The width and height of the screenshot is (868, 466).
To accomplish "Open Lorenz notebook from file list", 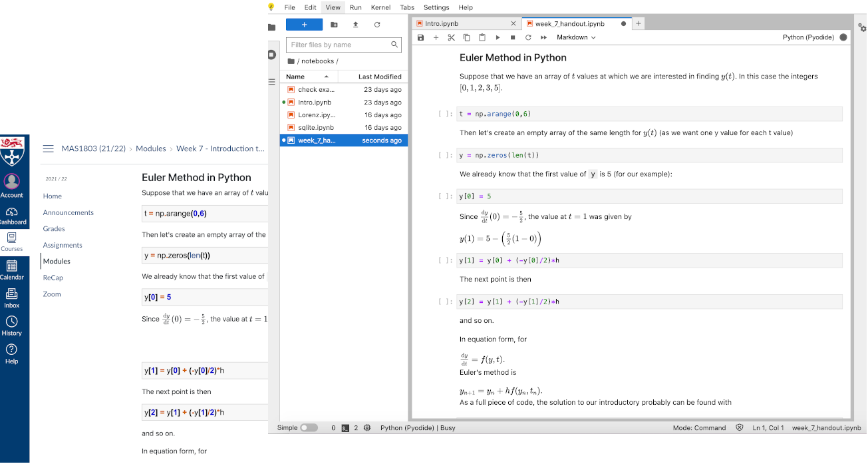I will [x=316, y=115].
